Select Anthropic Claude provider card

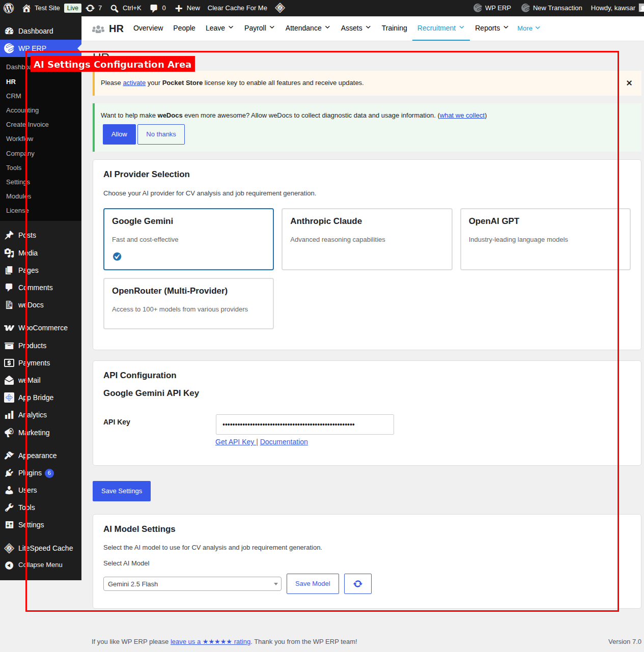point(367,239)
